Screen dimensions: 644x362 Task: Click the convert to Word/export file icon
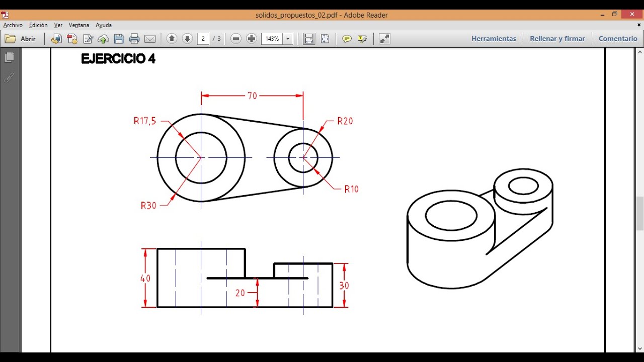[x=56, y=39]
